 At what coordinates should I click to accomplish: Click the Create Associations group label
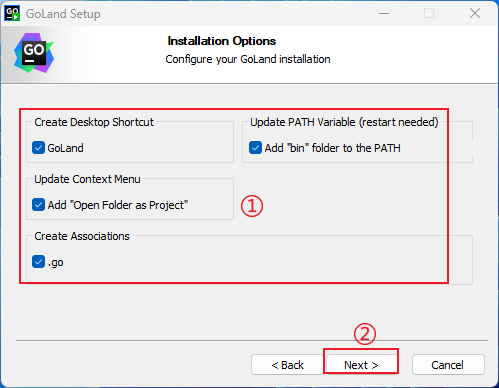pos(82,236)
